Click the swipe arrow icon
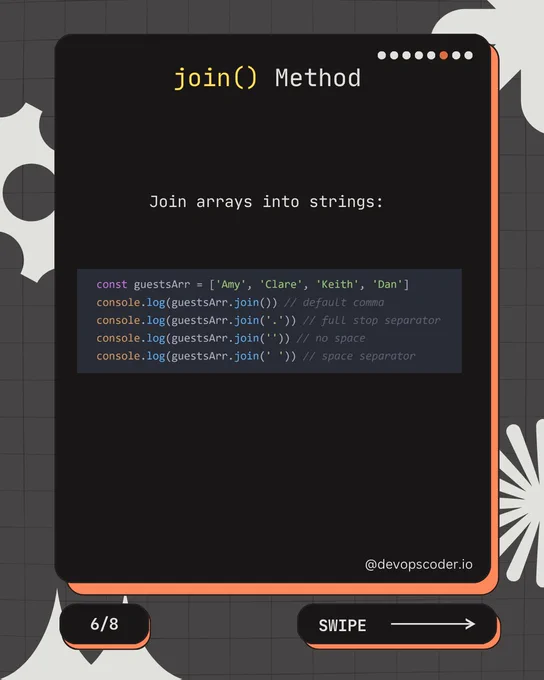Image resolution: width=544 pixels, height=680 pixels. point(433,624)
